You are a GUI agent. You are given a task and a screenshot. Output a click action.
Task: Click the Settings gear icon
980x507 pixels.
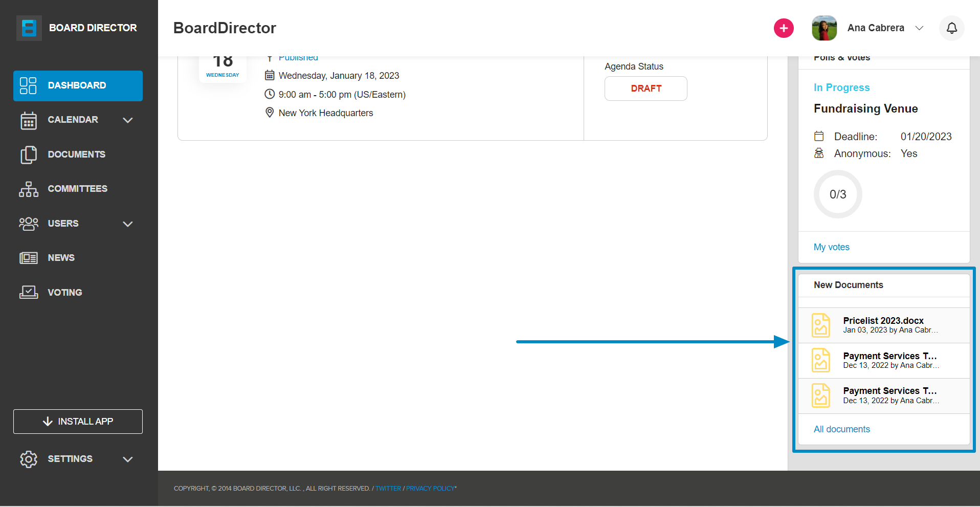tap(29, 459)
